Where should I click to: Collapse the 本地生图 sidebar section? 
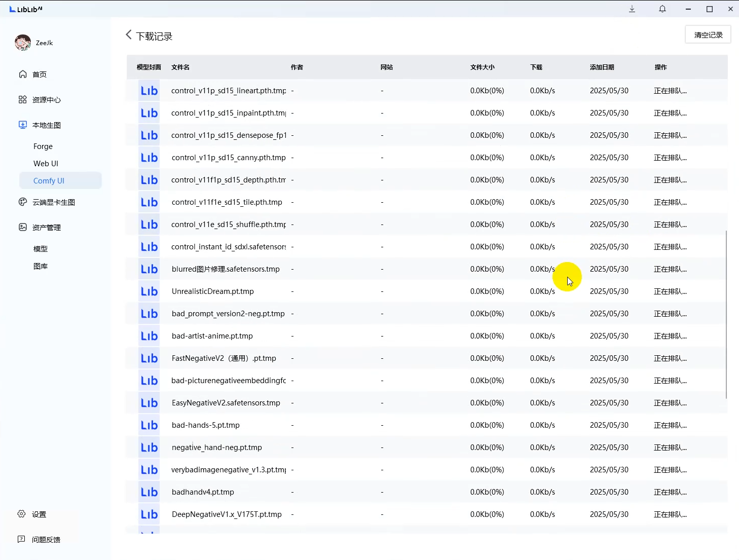(x=47, y=125)
